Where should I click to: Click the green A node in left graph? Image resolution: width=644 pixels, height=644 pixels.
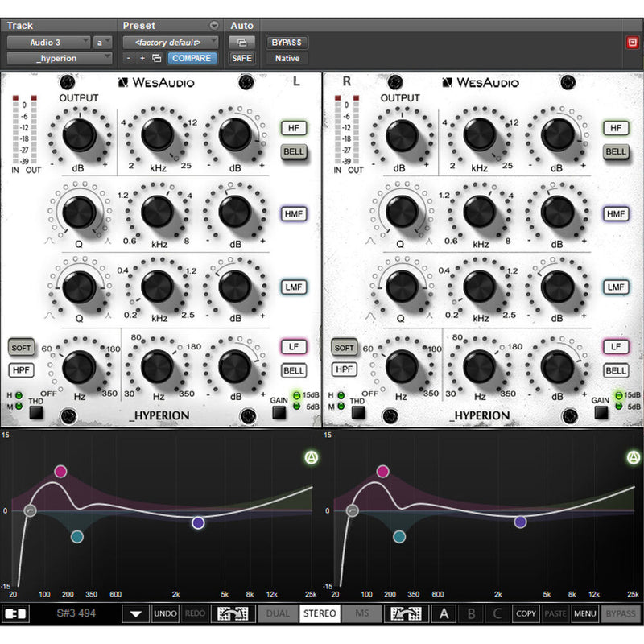pos(312,458)
